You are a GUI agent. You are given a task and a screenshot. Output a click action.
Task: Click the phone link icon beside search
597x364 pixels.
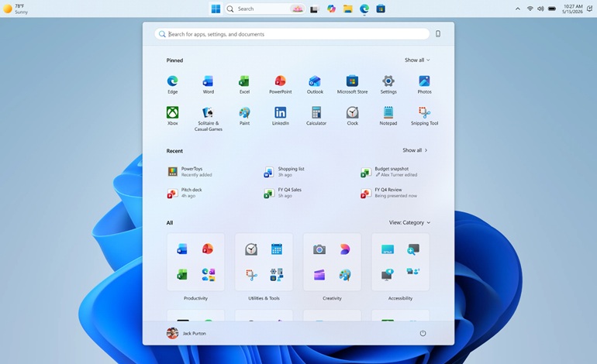pyautogui.click(x=438, y=34)
